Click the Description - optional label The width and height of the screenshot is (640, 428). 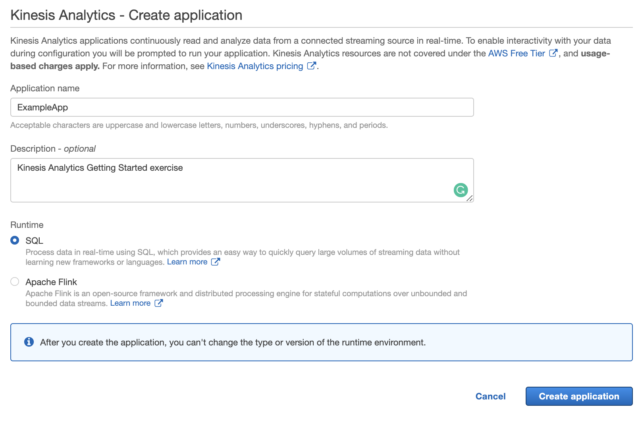coord(53,149)
